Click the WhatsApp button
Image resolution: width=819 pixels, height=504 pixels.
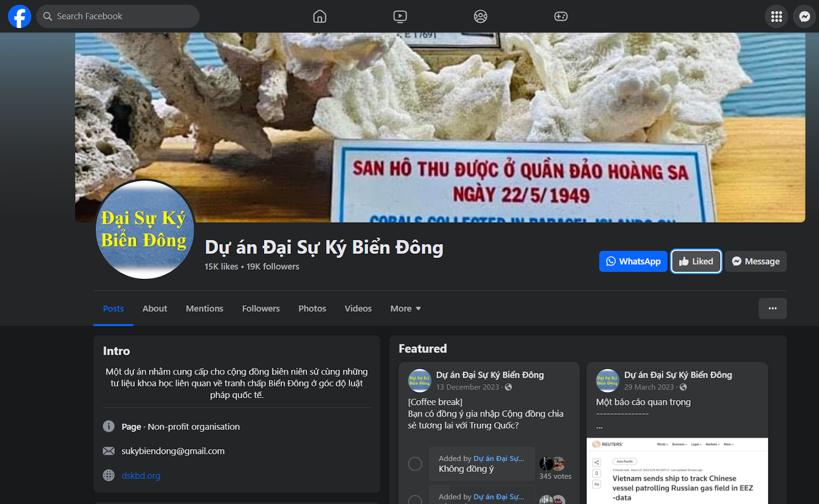(633, 261)
